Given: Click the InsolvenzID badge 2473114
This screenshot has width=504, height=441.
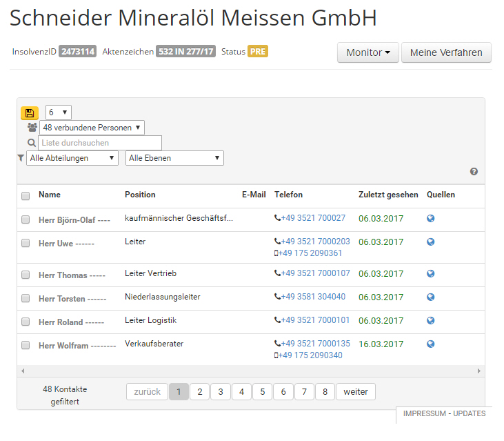Looking at the screenshot, I should (x=77, y=52).
